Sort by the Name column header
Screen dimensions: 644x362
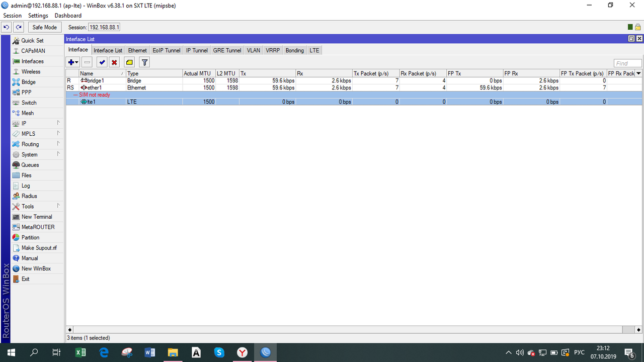(x=102, y=73)
